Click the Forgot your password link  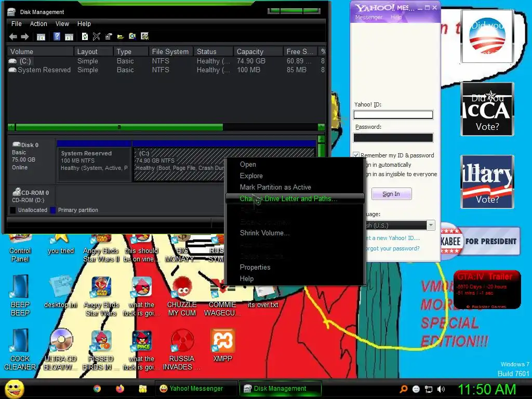393,248
